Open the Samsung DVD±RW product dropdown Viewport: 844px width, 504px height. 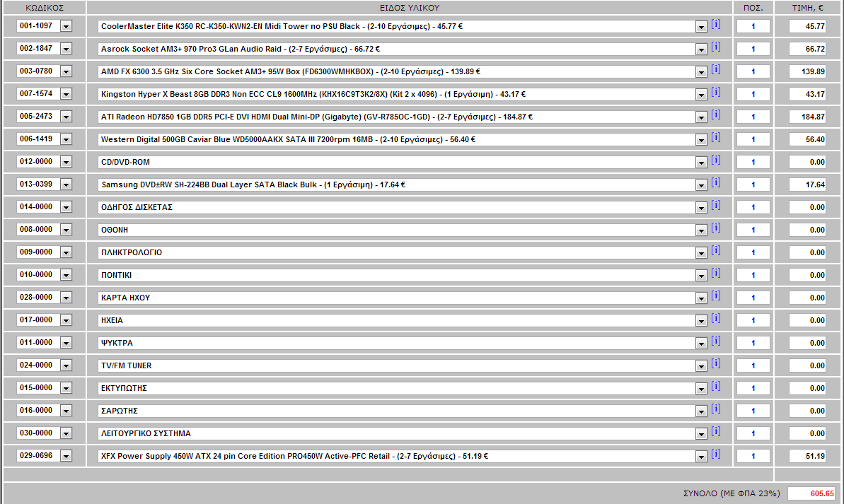coord(701,185)
